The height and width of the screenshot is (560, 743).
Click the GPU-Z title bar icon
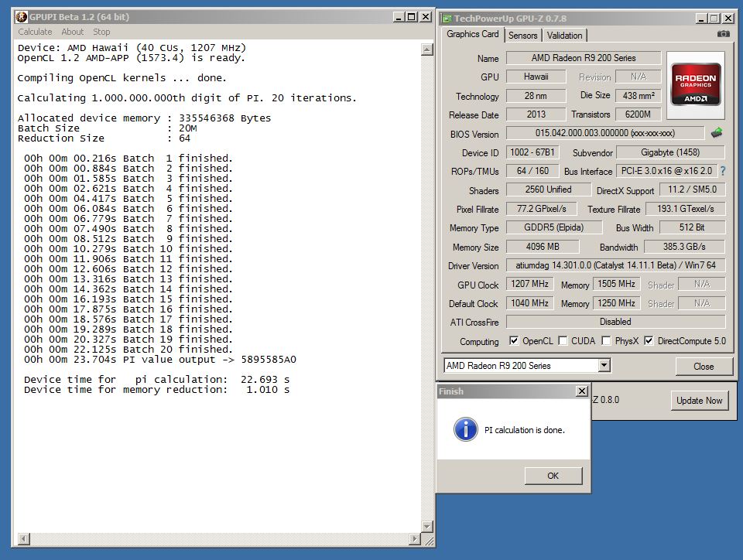447,19
